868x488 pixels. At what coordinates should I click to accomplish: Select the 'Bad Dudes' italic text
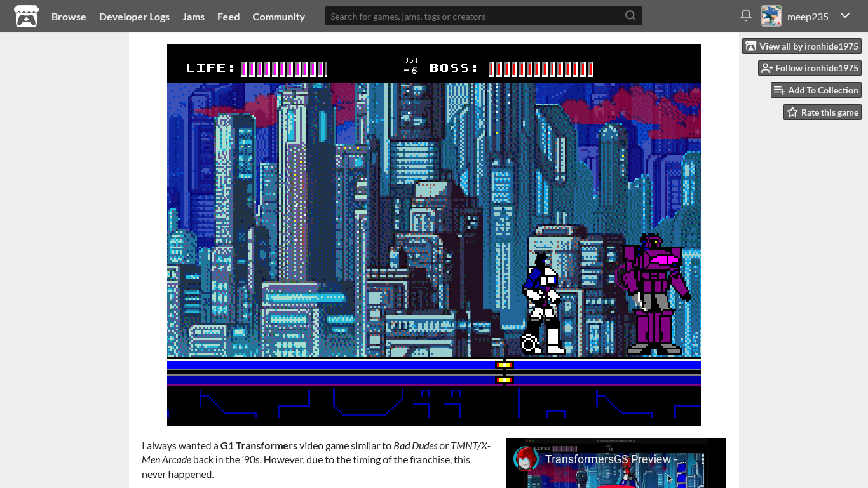[x=415, y=446]
